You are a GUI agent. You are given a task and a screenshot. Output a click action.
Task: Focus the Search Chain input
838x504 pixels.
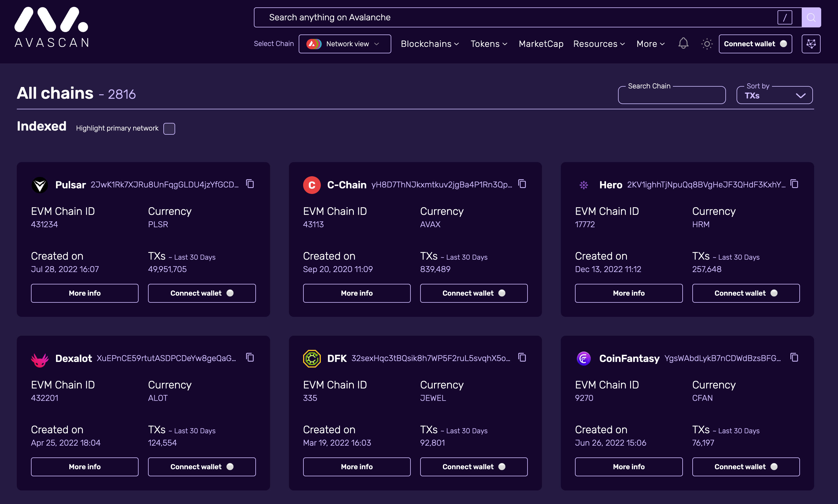pos(672,95)
